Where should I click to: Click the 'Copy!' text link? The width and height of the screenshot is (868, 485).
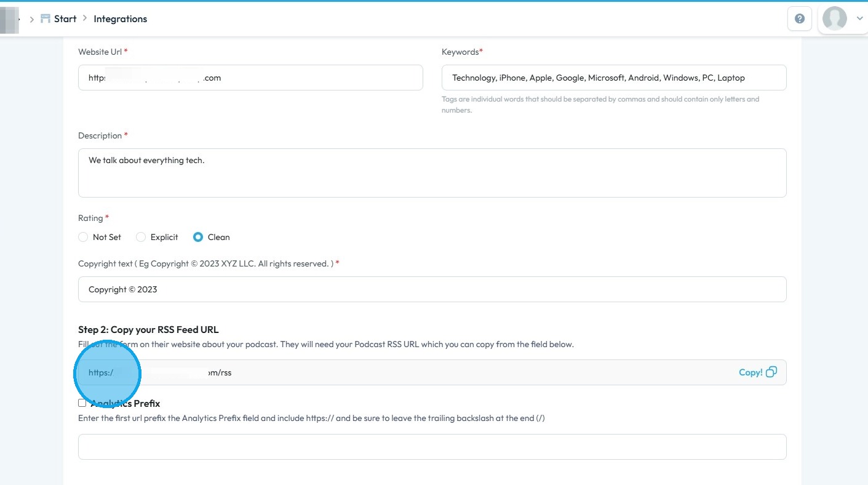(x=750, y=372)
